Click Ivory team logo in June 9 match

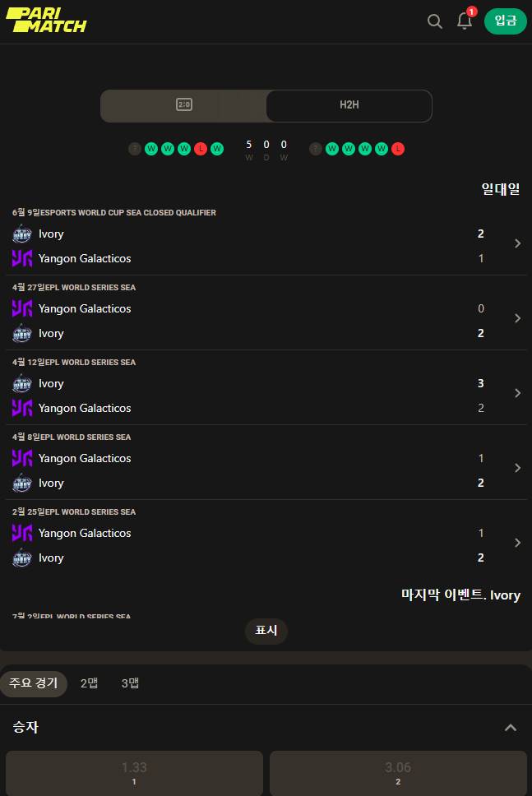pos(22,234)
